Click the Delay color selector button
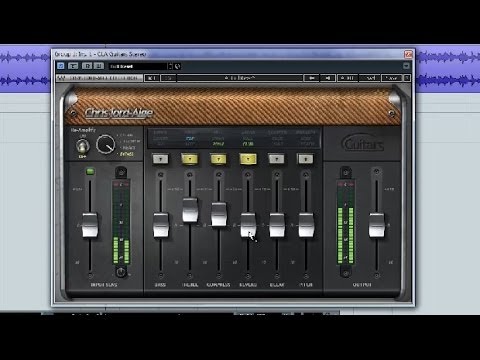480x360 pixels. point(276,159)
